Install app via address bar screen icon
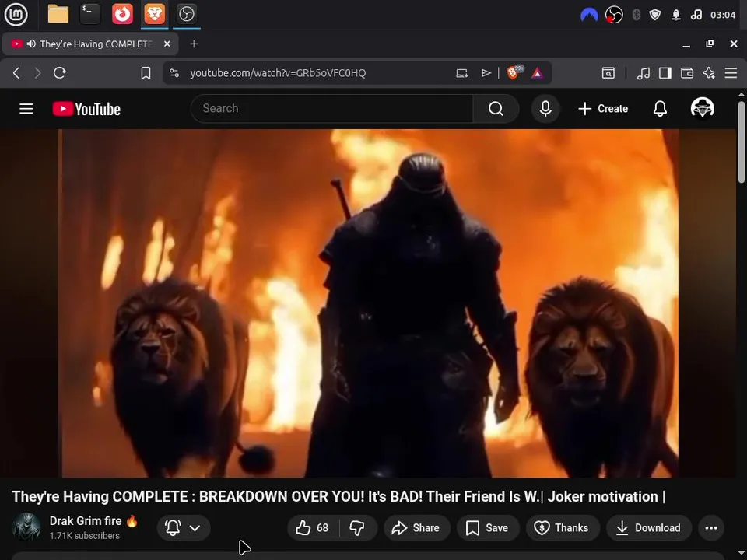 point(461,73)
